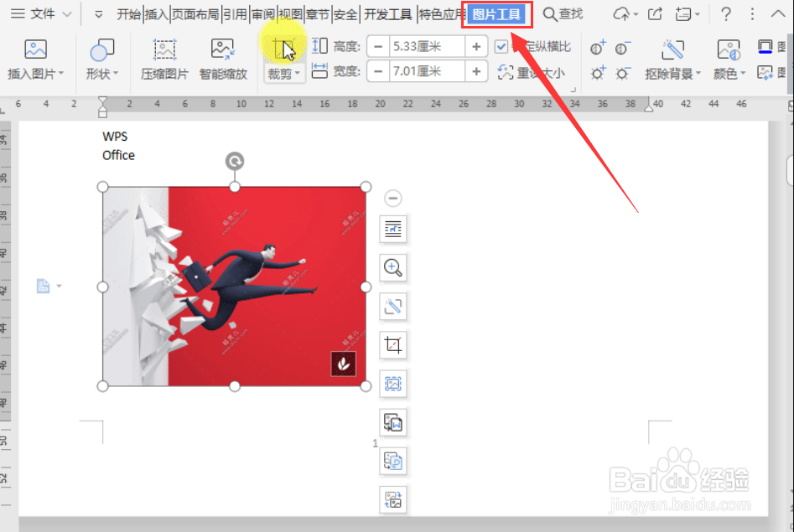Select the 图片工具 tab
This screenshot has height=532, width=794.
coord(496,15)
